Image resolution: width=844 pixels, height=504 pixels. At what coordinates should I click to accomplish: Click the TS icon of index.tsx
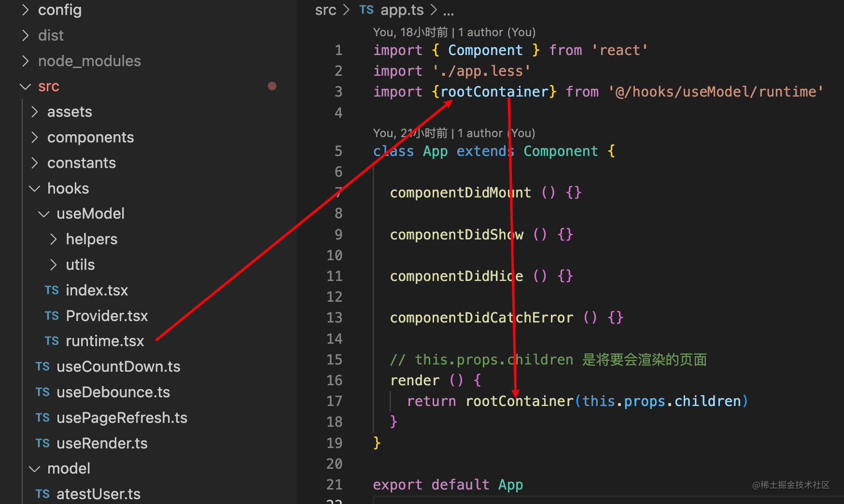pos(52,291)
